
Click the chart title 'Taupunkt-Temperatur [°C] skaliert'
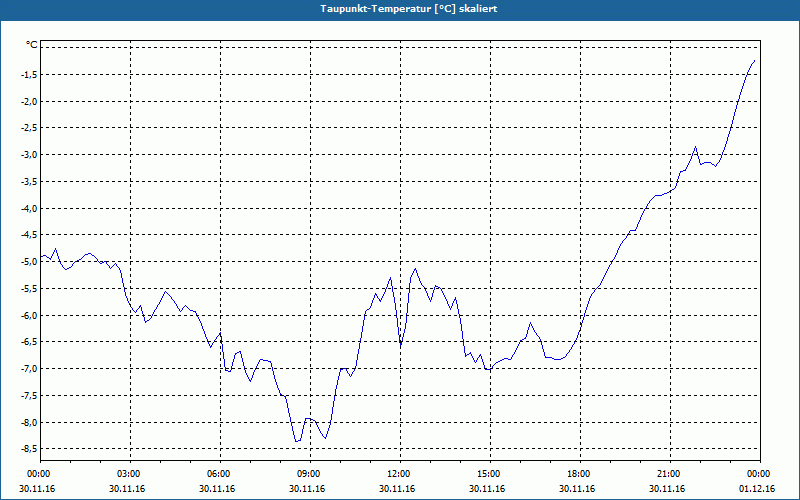point(409,9)
